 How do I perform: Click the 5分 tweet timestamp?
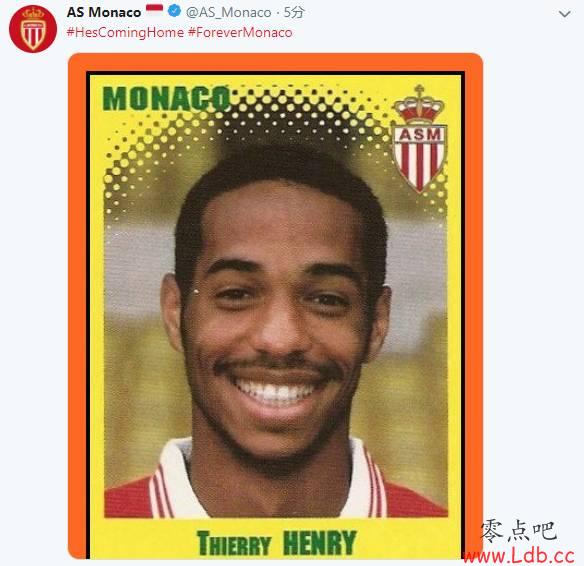tap(294, 12)
